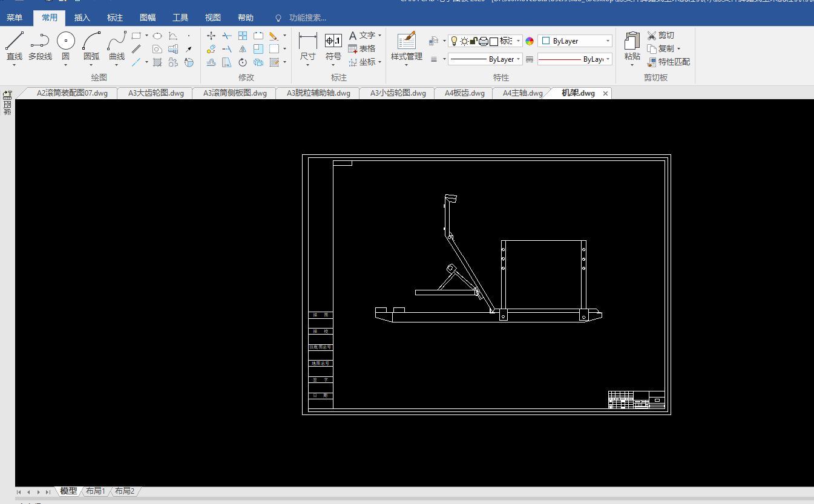Select the 直线 (Line) drawing tool
Viewport: 814px width, 504px height.
pos(14,41)
